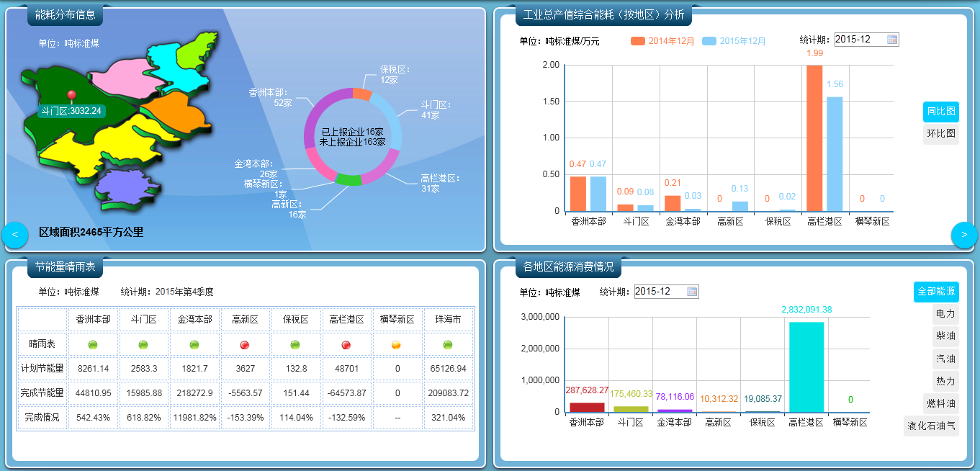Show 电力 energy consumption
Screen dimensions: 980x471
coord(945,314)
